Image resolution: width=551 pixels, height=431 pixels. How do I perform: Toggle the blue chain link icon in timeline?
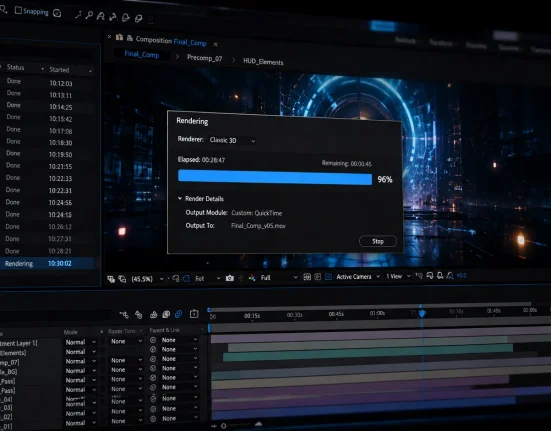tap(178, 314)
